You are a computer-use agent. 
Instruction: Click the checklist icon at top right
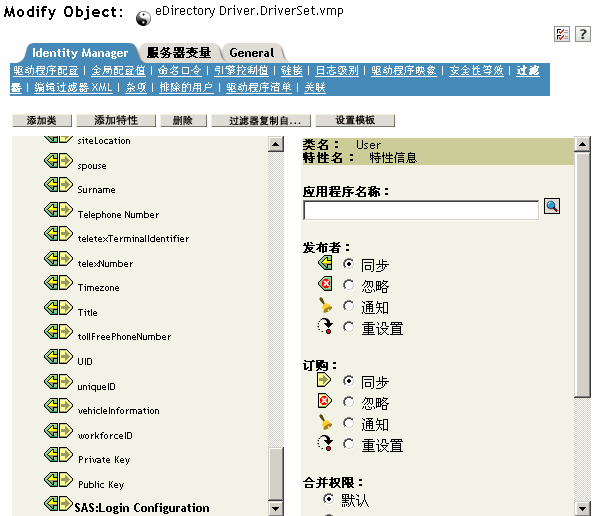[x=561, y=34]
